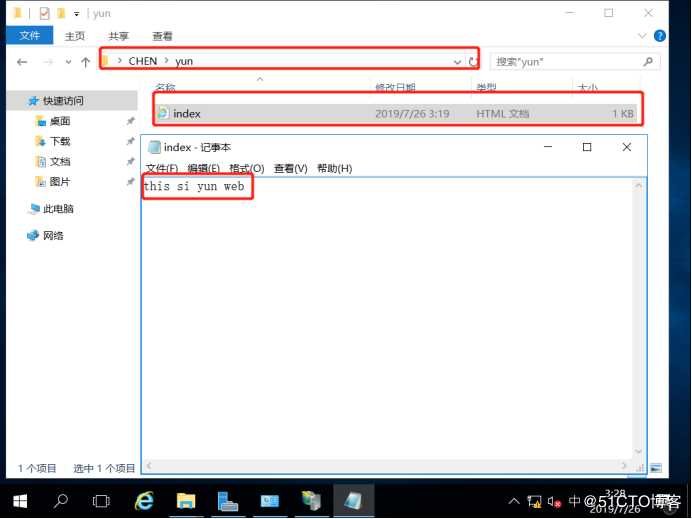Select 此电脑 in navigation pane

(58, 209)
